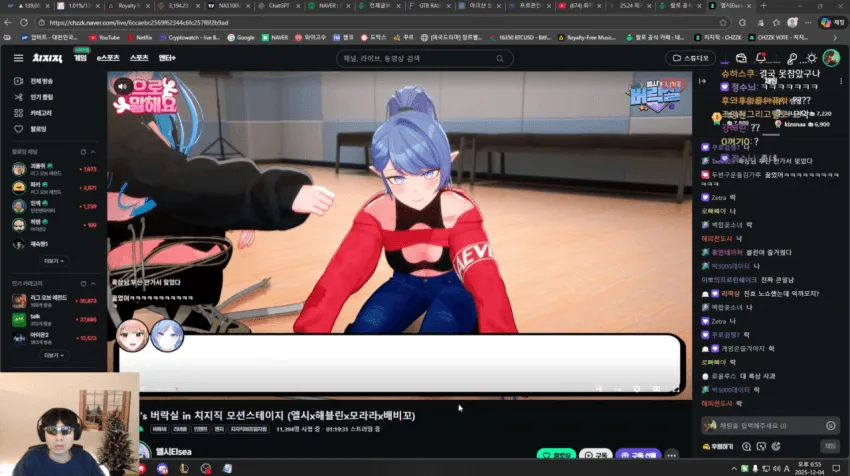
Task: Open the Netflix bookmark
Action: tap(140, 37)
